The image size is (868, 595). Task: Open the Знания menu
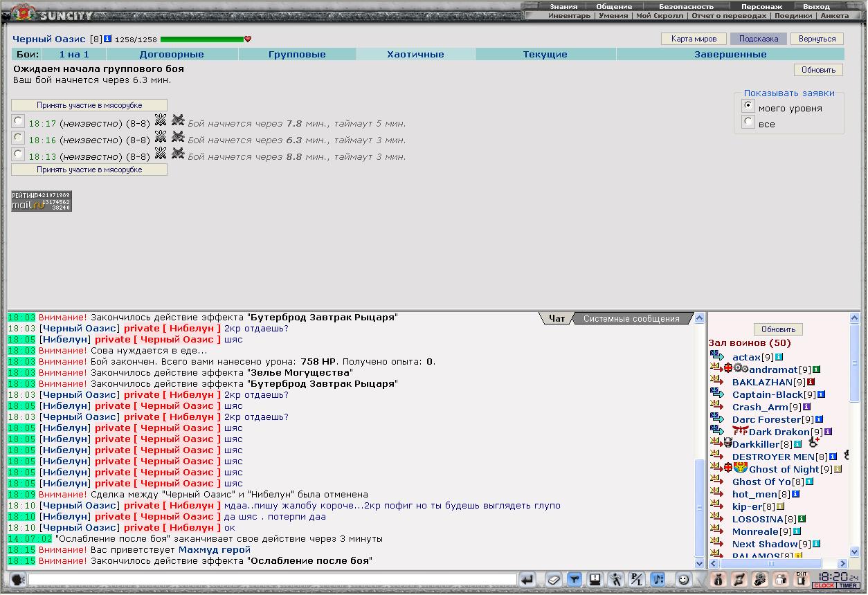[x=563, y=6]
